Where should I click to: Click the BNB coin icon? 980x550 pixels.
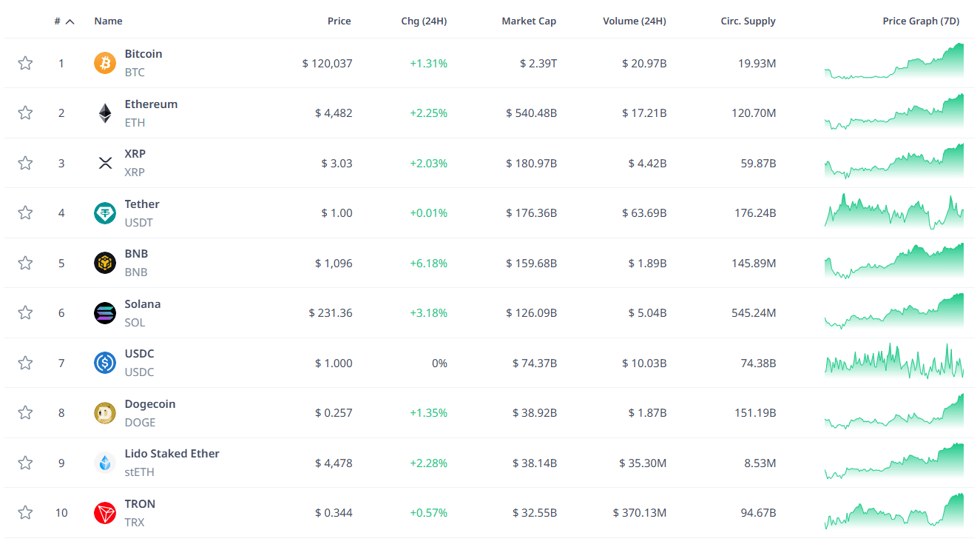[105, 263]
